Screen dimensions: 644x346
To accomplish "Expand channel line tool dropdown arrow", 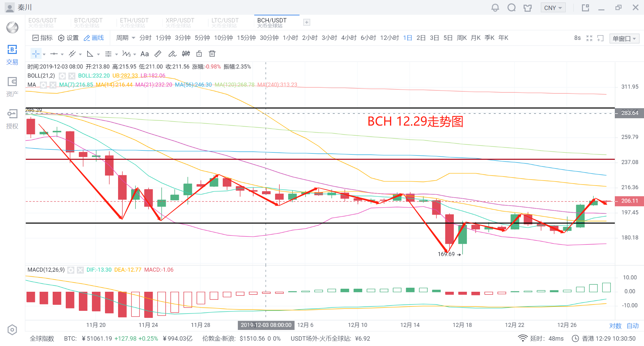I will (80, 54).
